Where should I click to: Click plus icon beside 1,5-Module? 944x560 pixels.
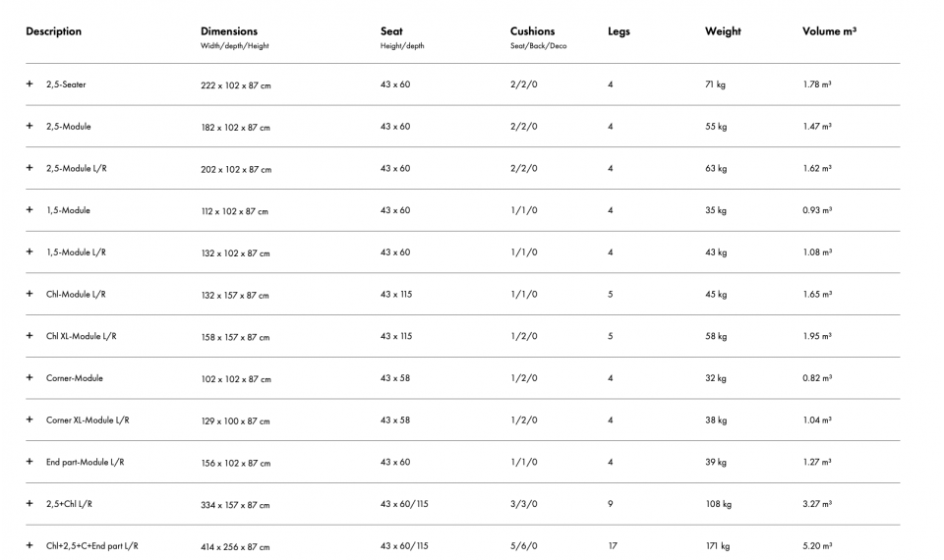tap(29, 210)
